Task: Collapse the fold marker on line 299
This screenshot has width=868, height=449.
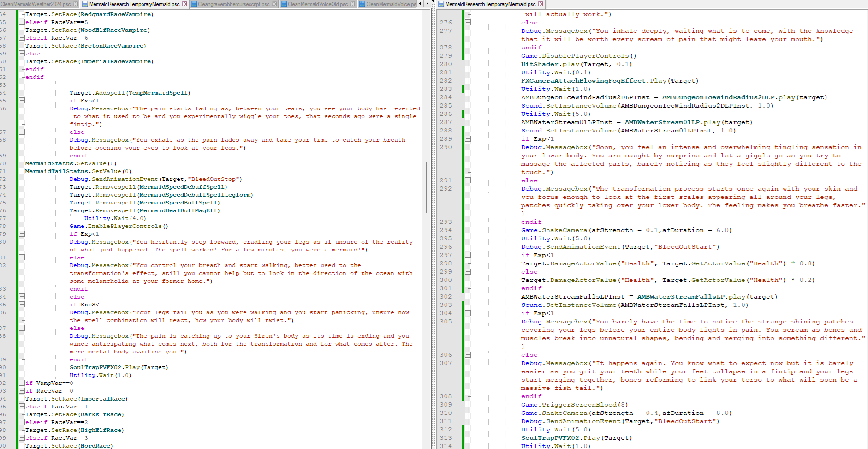Action: pos(468,272)
